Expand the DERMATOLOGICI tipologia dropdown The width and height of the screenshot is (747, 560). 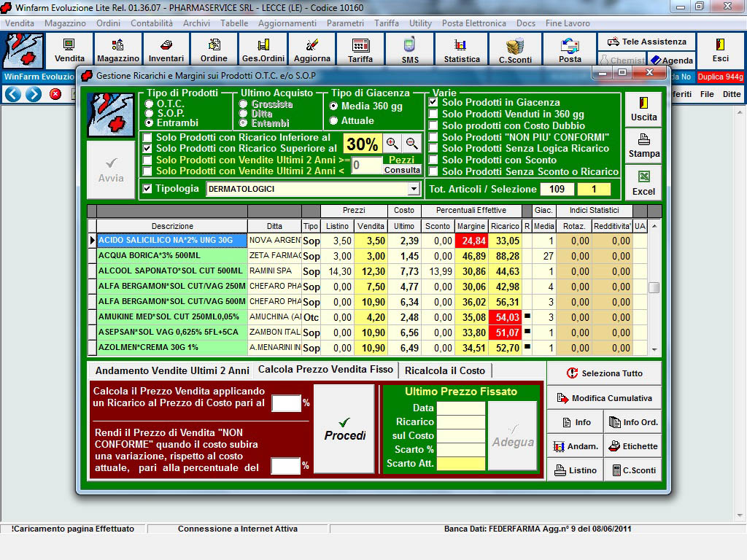414,190
